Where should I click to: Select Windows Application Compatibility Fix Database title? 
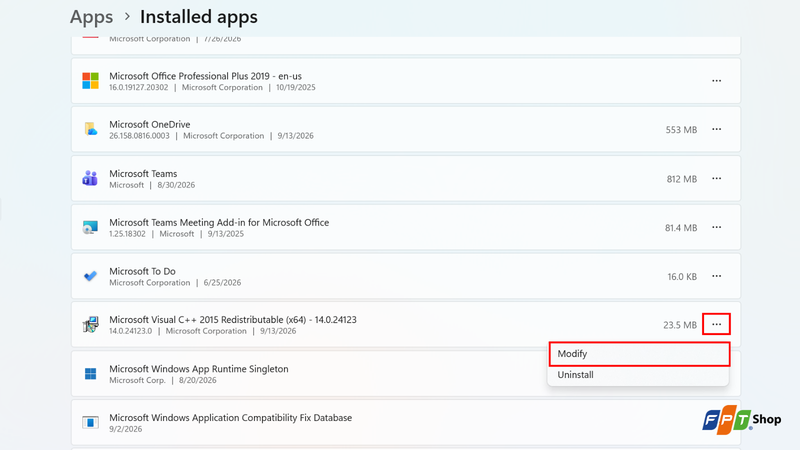231,418
